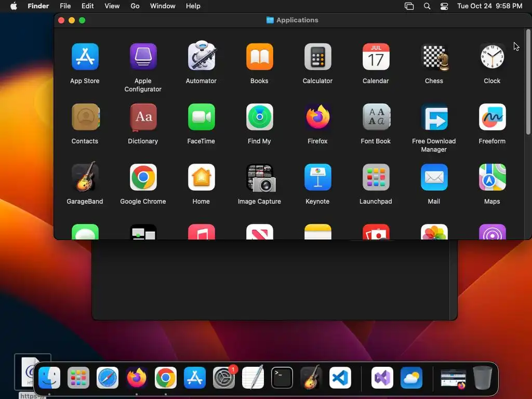Open the Mail app icon

(434, 177)
